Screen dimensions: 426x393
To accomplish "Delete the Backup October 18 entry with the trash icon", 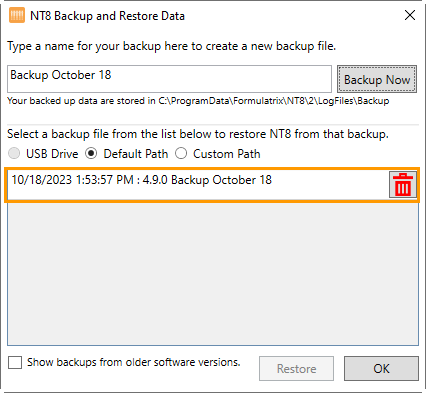I will point(403,185).
